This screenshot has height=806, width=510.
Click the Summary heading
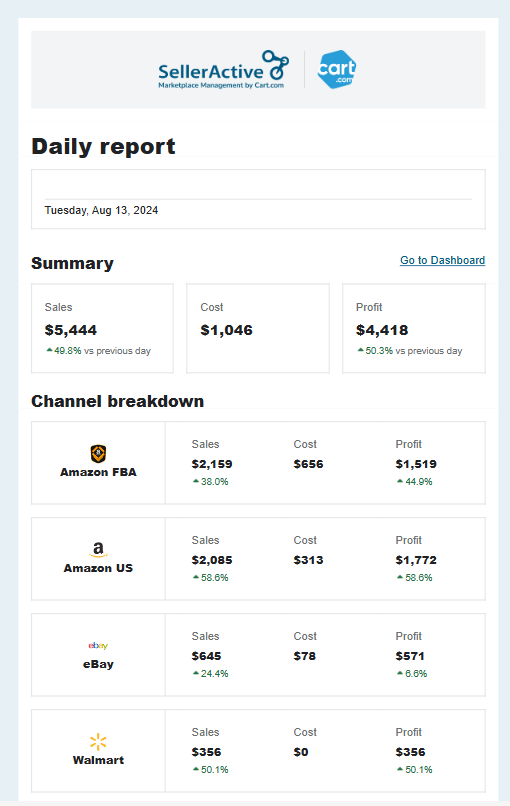coord(72,263)
